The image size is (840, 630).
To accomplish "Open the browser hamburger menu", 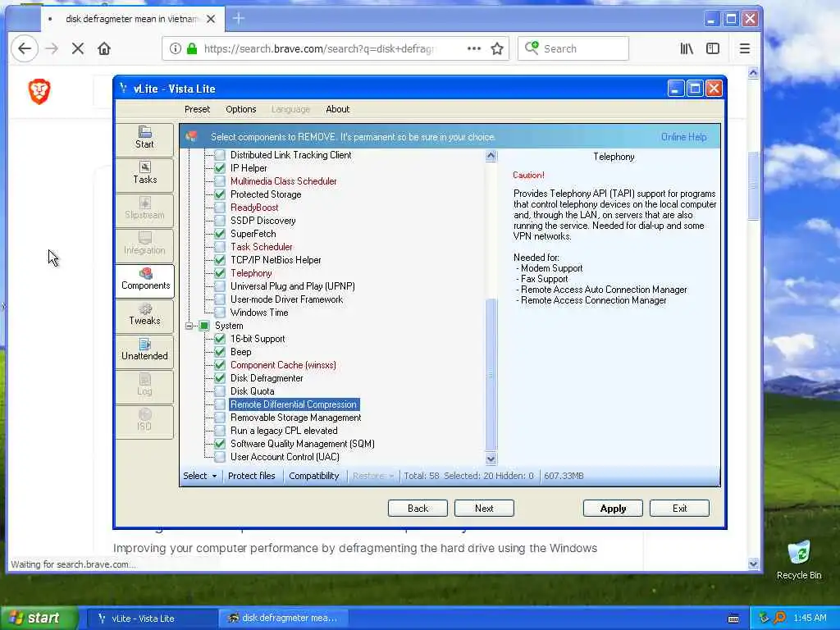I will [745, 48].
